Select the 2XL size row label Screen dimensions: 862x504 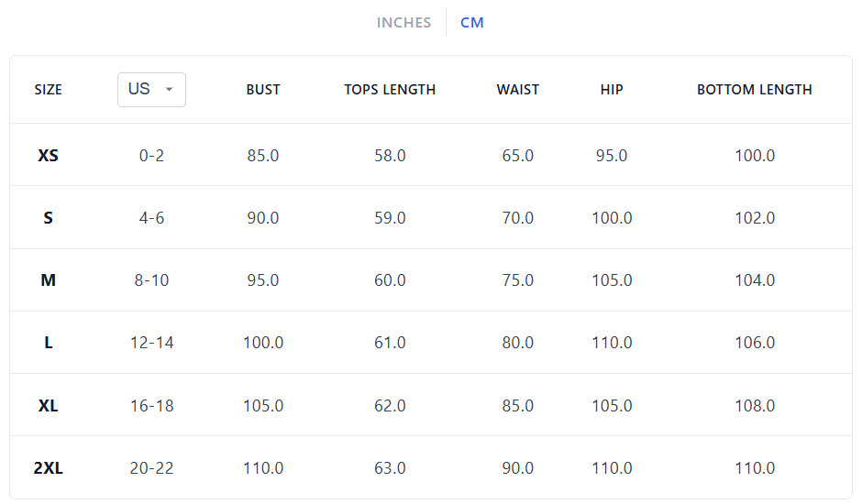click(x=49, y=468)
